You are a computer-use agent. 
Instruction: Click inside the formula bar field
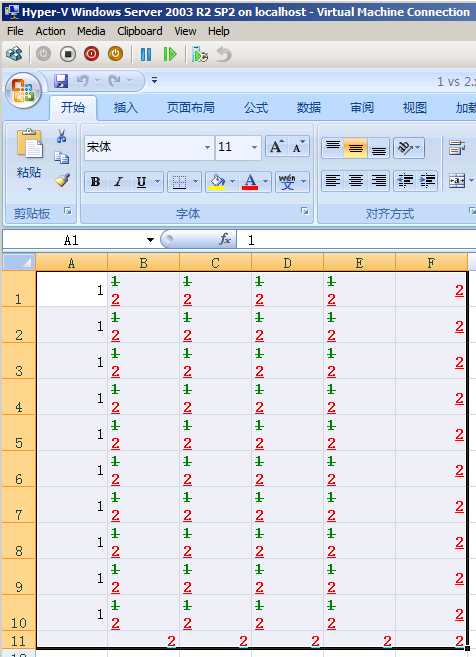click(x=356, y=240)
